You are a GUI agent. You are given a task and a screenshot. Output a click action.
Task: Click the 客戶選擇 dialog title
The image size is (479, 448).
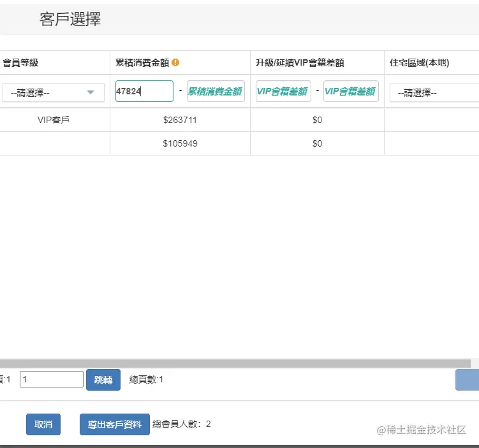[x=70, y=19]
